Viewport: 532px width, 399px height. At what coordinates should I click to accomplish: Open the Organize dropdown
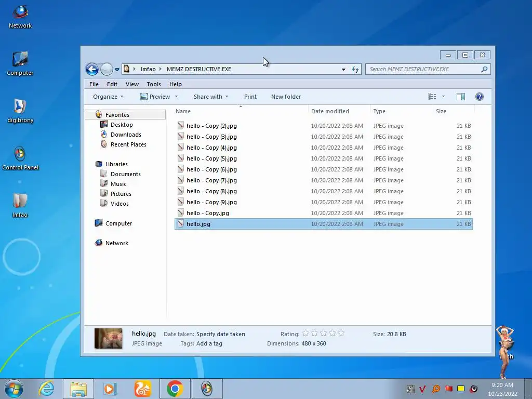pos(108,97)
